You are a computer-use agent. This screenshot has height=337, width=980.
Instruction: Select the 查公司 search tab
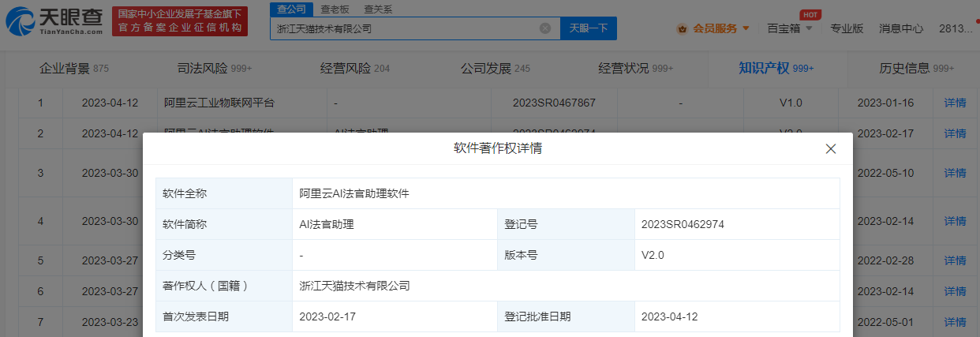291,9
